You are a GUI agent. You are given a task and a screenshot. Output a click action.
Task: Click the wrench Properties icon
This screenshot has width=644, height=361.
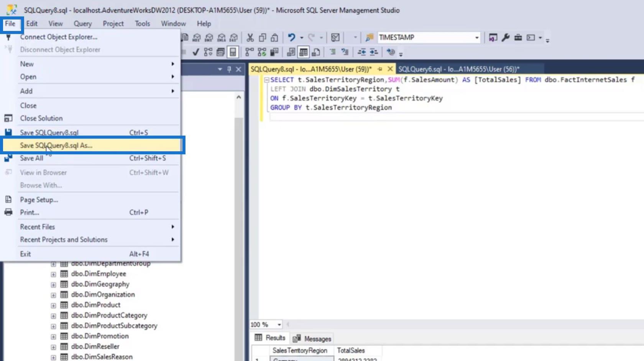[x=506, y=38]
